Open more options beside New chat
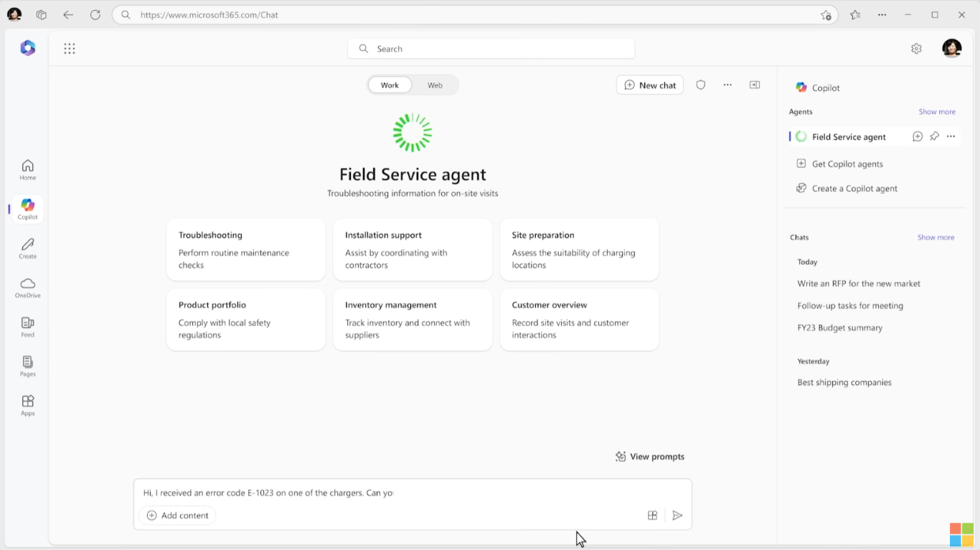Image resolution: width=980 pixels, height=550 pixels. [x=727, y=84]
